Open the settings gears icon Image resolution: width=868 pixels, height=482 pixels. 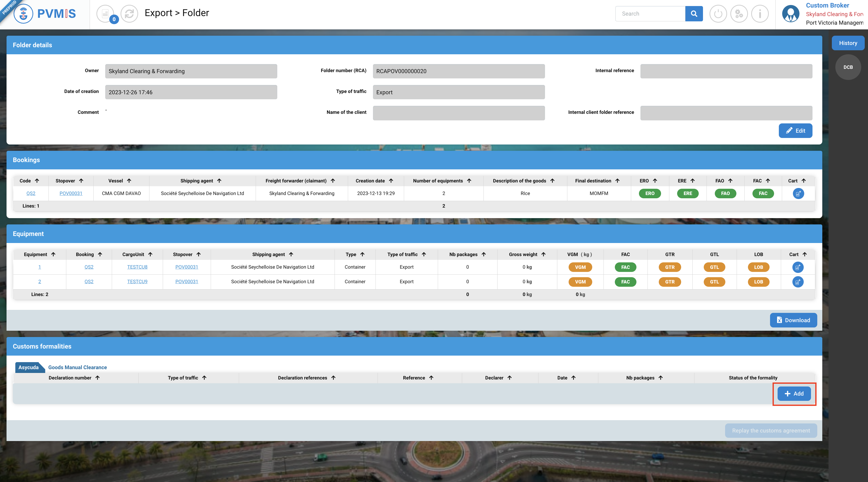tap(739, 14)
